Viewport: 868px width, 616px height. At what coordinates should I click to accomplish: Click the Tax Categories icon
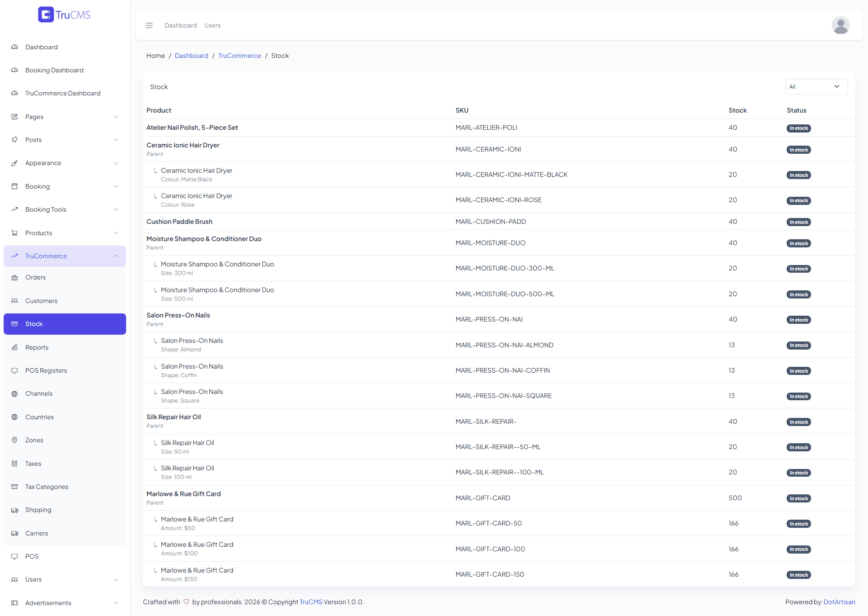point(14,487)
